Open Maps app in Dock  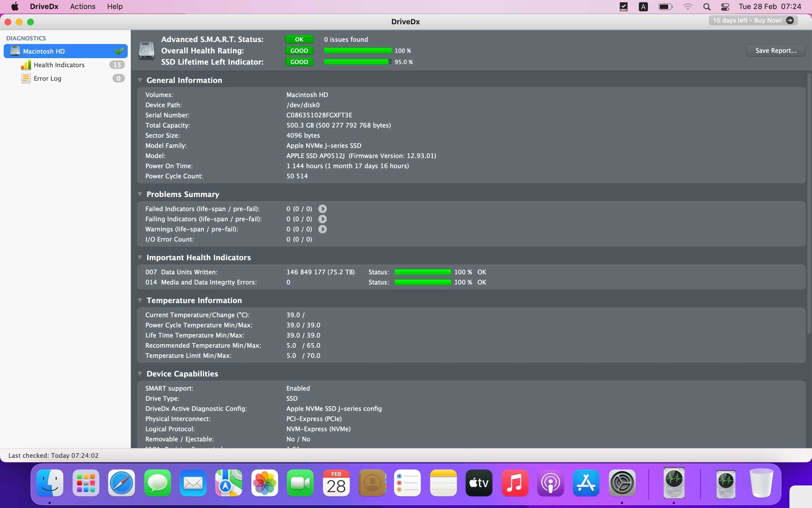point(229,483)
